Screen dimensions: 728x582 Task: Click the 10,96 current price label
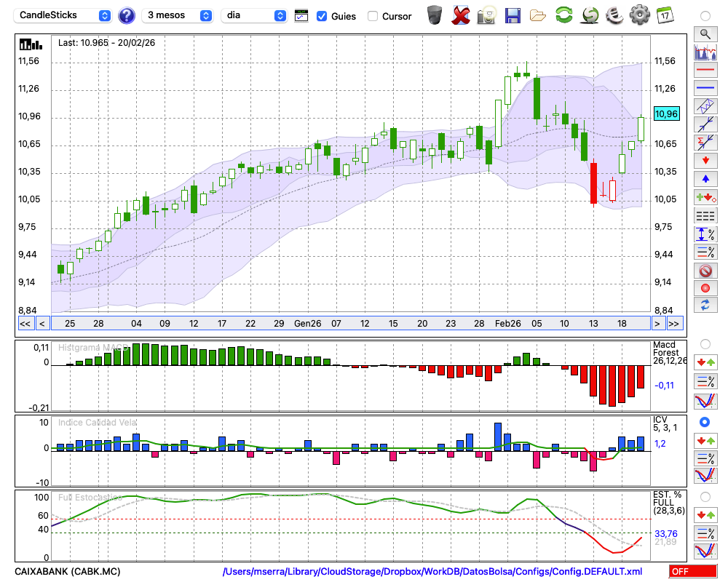point(666,113)
